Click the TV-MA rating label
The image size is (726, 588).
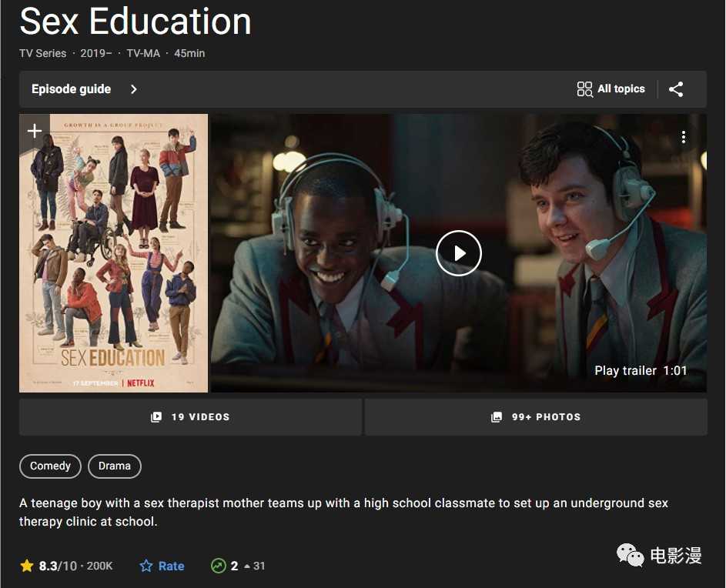(143, 53)
